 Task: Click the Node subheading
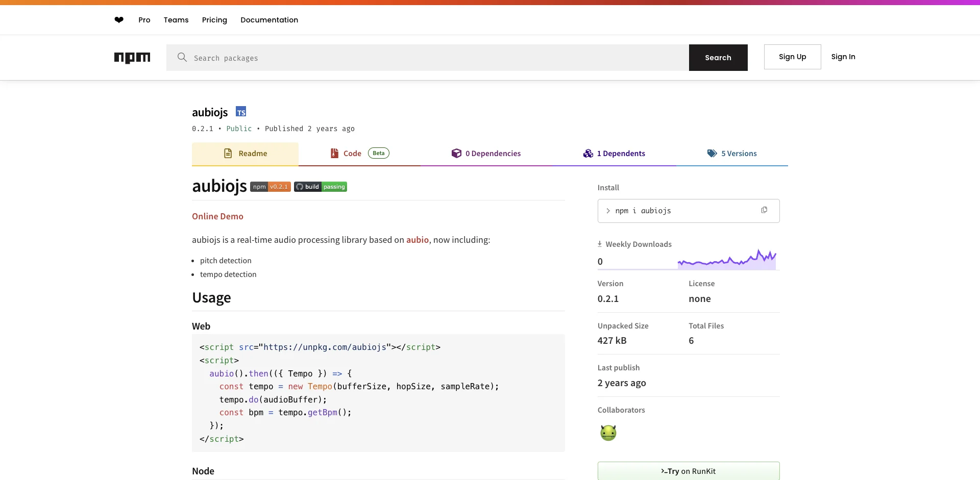[203, 471]
